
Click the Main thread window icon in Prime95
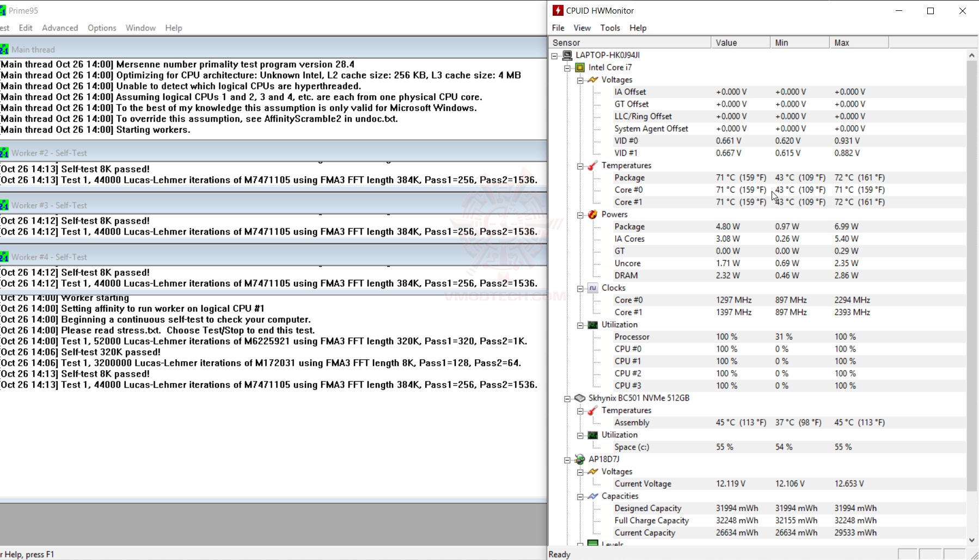pos(4,50)
